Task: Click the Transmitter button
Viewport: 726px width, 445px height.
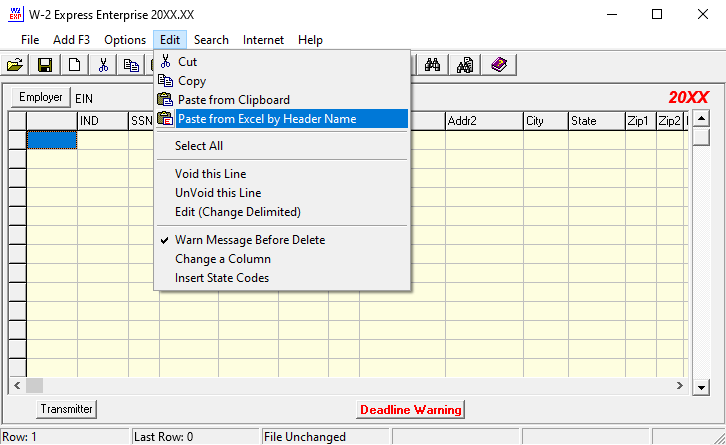Action: click(67, 409)
